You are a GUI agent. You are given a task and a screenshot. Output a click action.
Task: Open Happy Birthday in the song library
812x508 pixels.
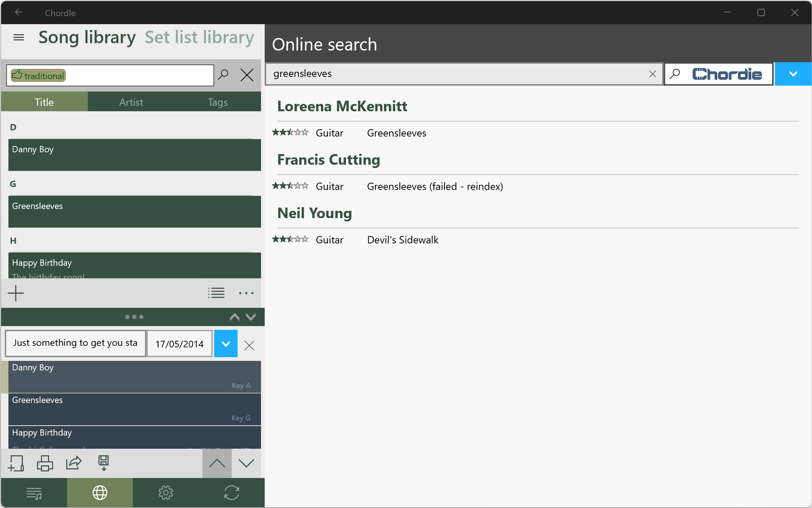pyautogui.click(x=135, y=265)
